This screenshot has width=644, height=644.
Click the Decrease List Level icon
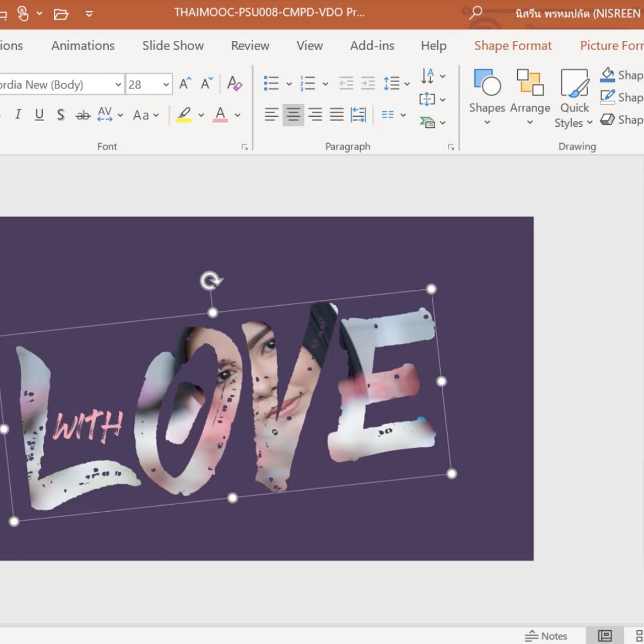pyautogui.click(x=346, y=84)
